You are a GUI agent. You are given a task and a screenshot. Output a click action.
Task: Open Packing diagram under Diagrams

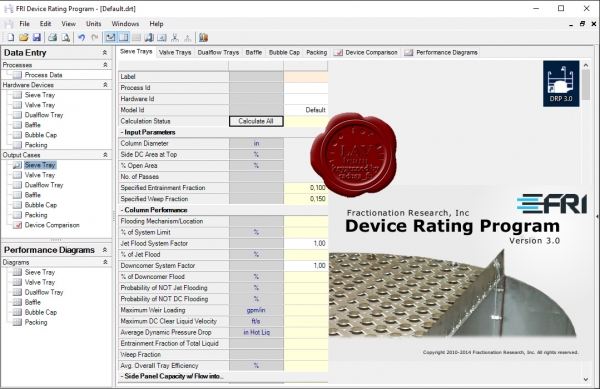tap(36, 322)
